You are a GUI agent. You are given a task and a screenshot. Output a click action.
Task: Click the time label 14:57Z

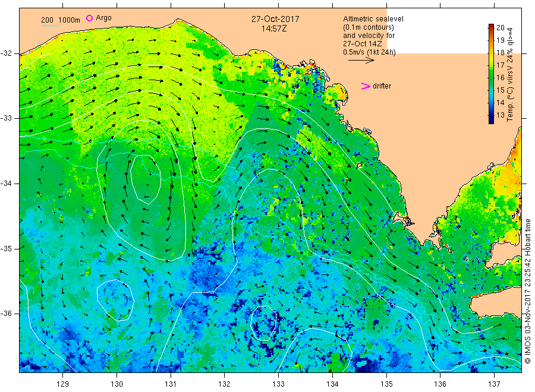point(274,29)
